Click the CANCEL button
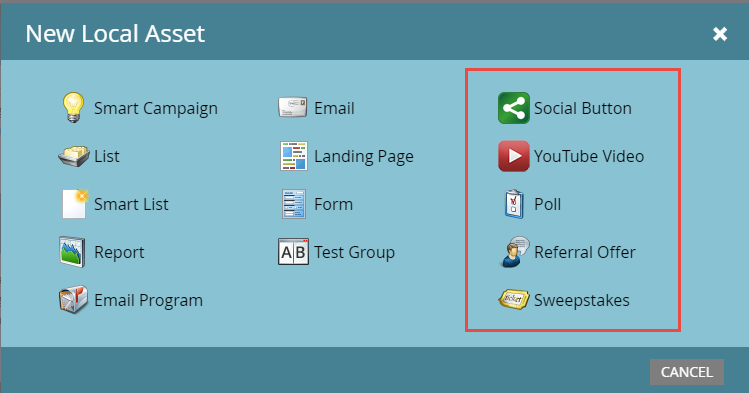This screenshot has width=749, height=393. 687,372
